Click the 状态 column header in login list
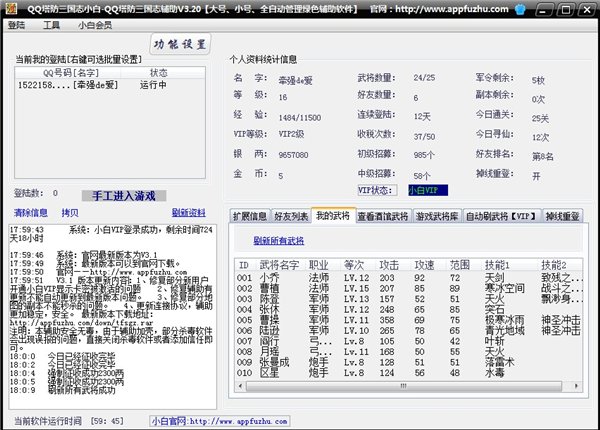Image resolution: width=600 pixels, height=430 pixels. [158, 73]
